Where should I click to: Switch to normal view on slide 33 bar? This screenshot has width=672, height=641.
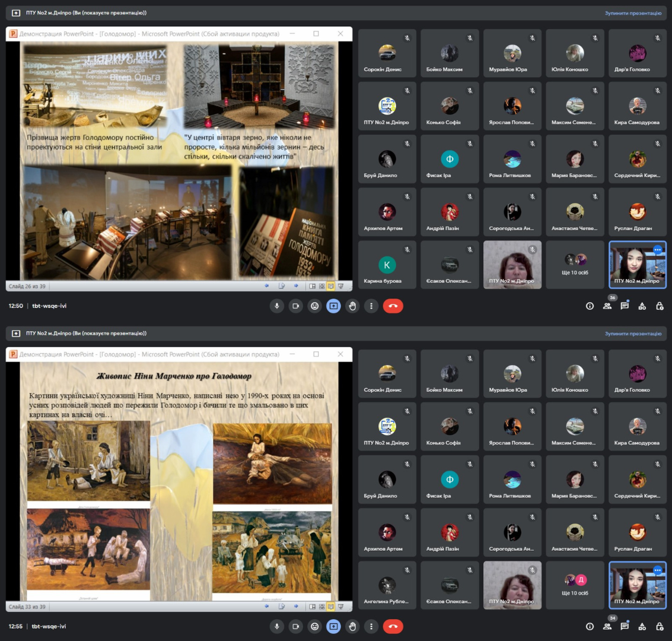[x=313, y=606]
